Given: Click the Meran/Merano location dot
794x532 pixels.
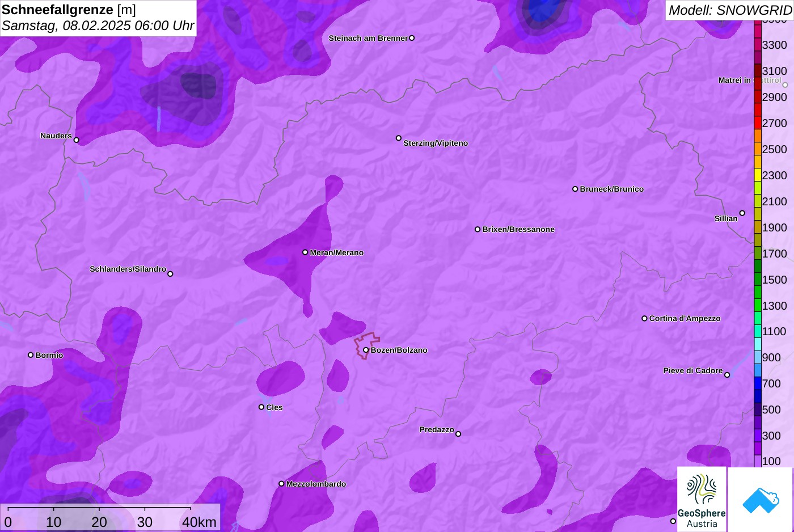Looking at the screenshot, I should pos(305,252).
